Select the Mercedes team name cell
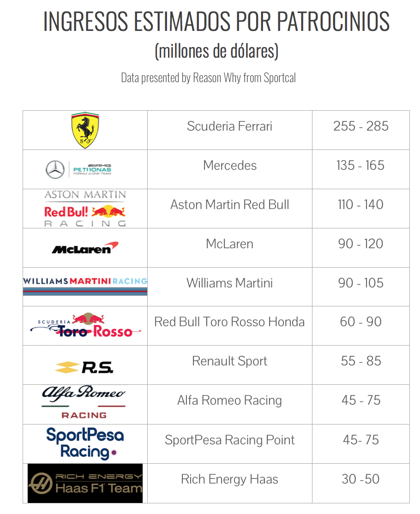420x514 pixels. tap(230, 169)
